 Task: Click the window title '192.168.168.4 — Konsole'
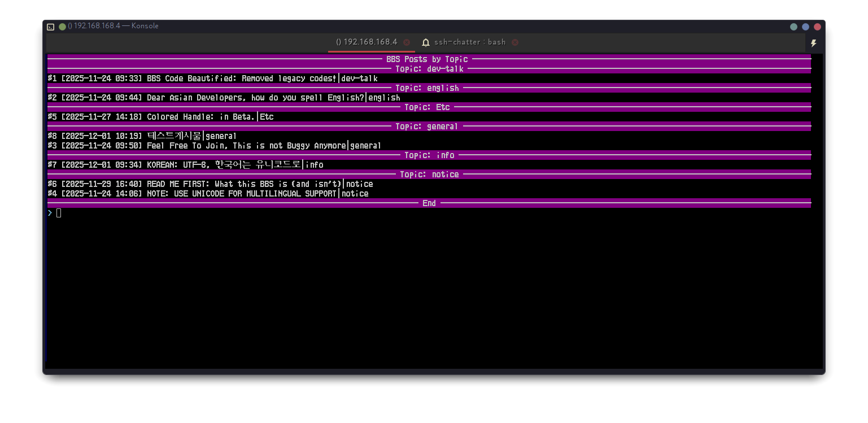[113, 27]
